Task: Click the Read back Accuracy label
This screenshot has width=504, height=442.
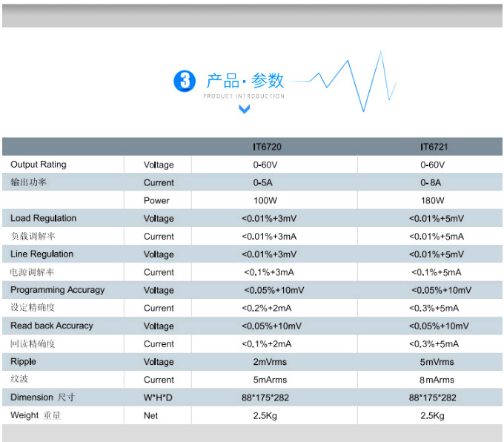Action: [52, 326]
